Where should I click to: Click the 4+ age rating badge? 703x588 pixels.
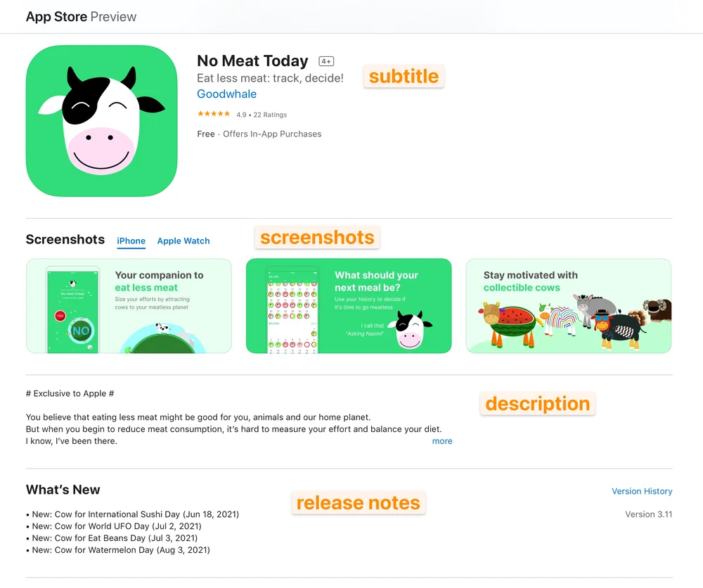[x=326, y=61]
